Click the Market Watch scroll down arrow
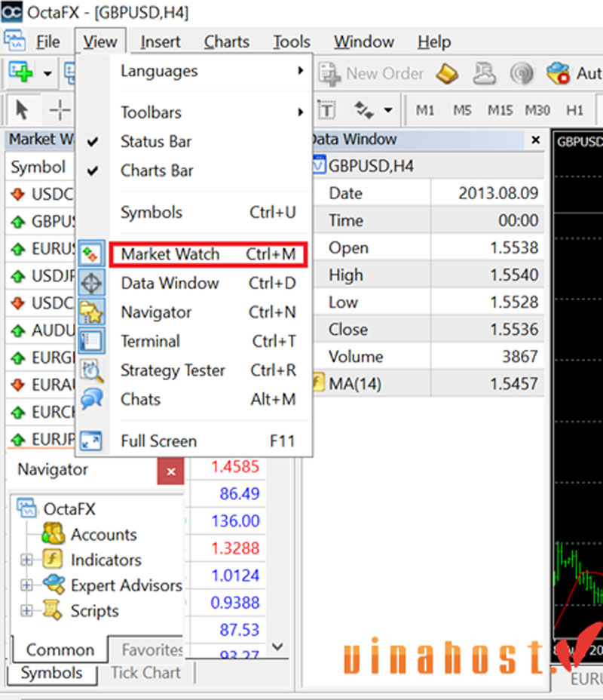Screen dimensions: 603x700 (277, 646)
